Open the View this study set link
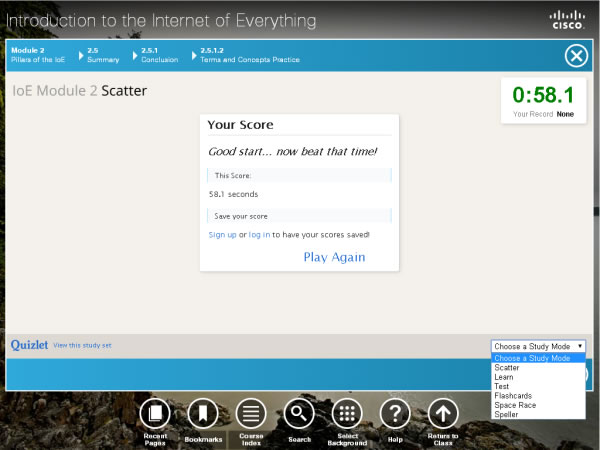 coord(83,345)
